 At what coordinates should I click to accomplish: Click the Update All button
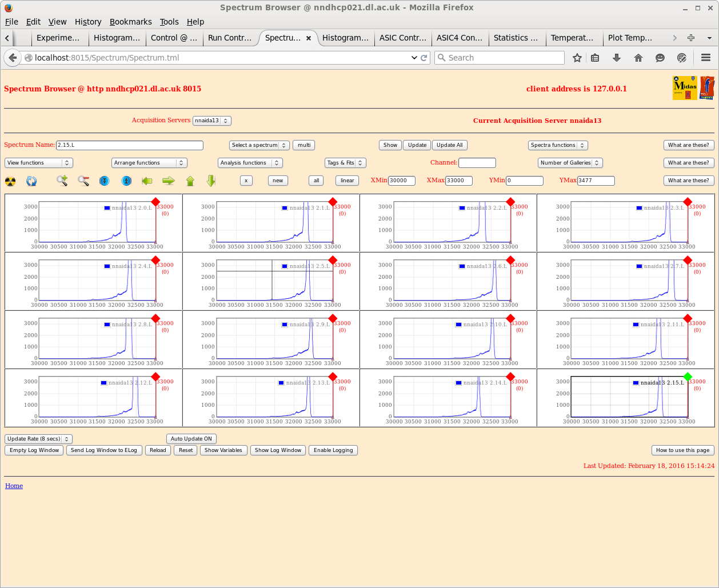[450, 145]
